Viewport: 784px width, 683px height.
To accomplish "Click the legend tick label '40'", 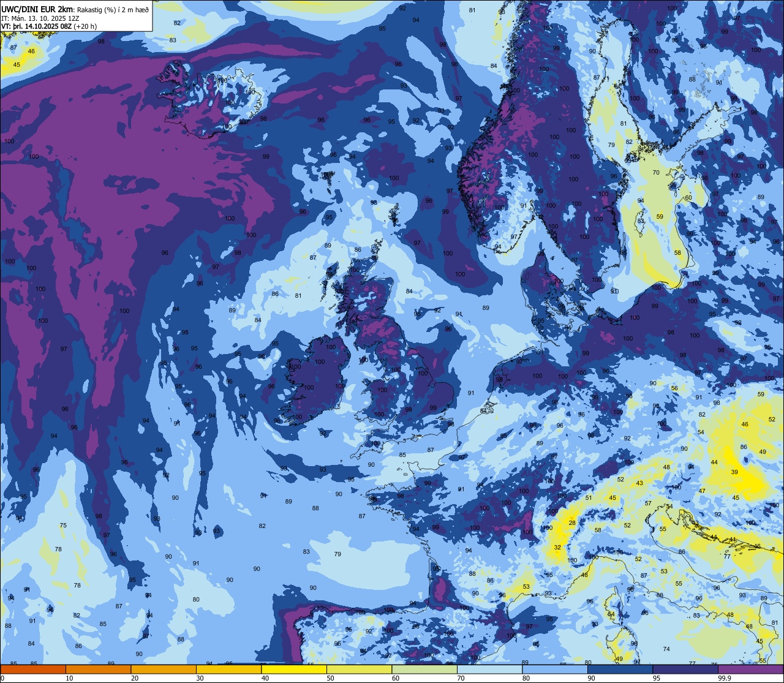I will pyautogui.click(x=265, y=678).
